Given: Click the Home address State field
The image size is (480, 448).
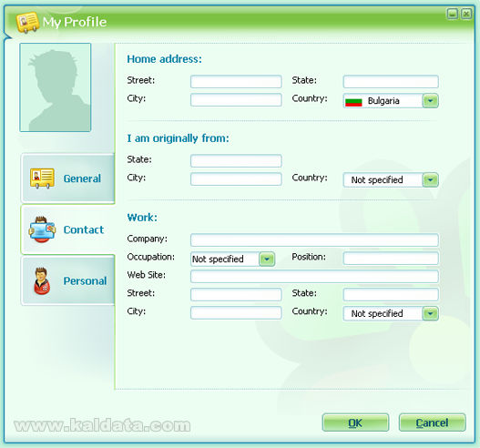Looking at the screenshot, I should click(x=391, y=82).
